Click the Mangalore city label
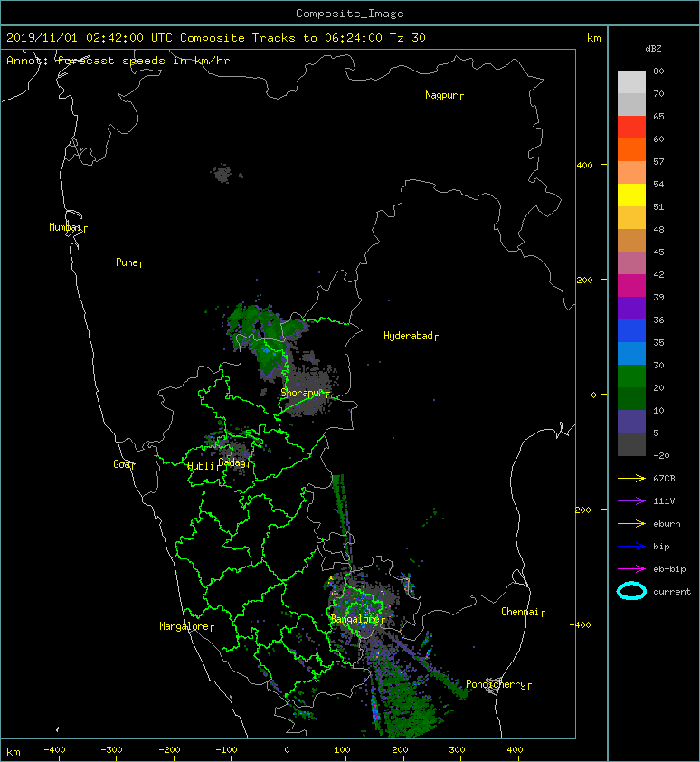This screenshot has width=700, height=762. pyautogui.click(x=184, y=626)
